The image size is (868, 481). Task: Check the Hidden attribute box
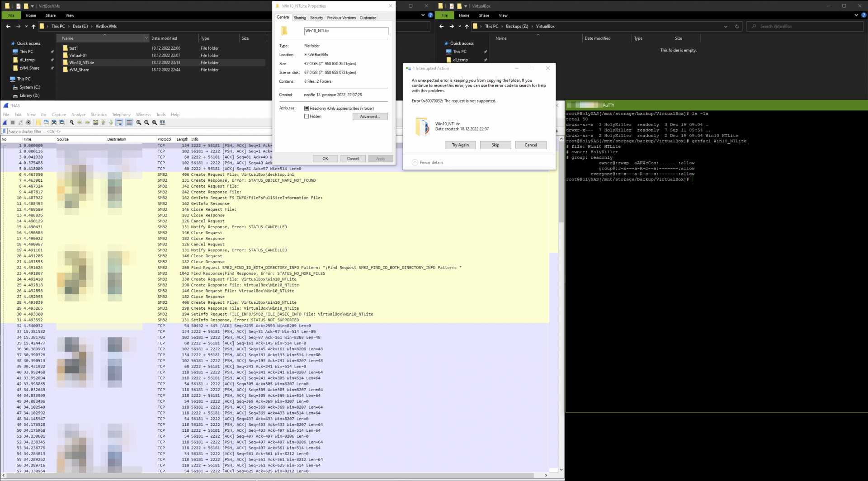coord(307,116)
